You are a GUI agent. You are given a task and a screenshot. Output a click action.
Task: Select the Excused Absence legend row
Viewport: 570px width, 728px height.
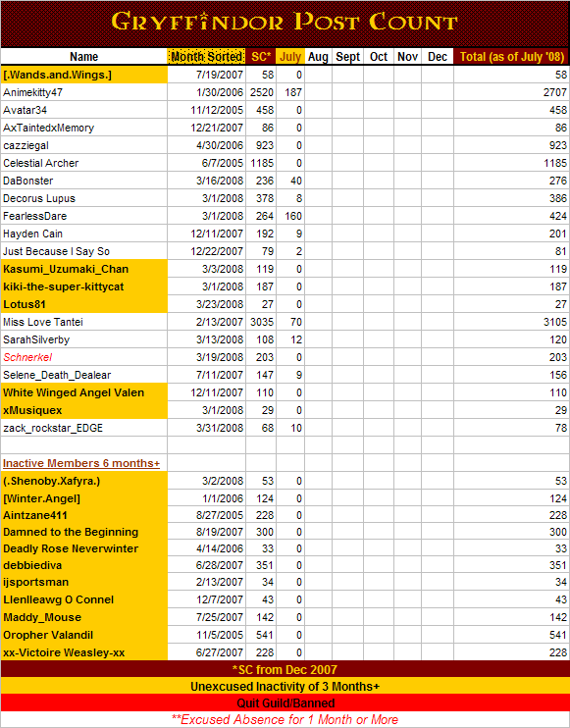click(x=285, y=719)
